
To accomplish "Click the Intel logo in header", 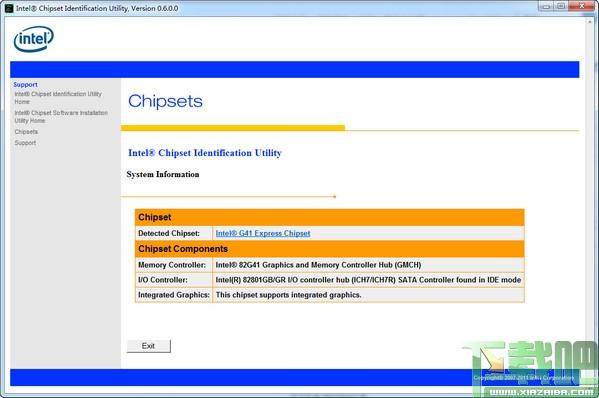I will coord(34,39).
